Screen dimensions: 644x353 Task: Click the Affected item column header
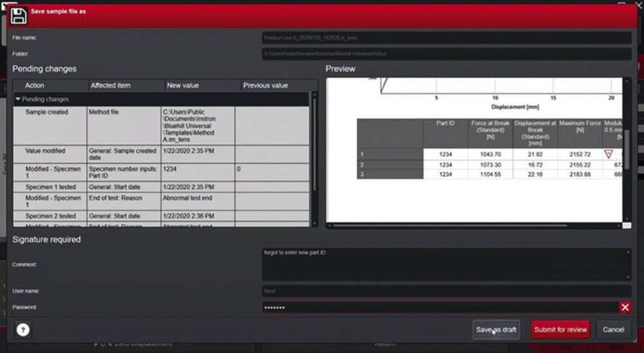pyautogui.click(x=126, y=86)
